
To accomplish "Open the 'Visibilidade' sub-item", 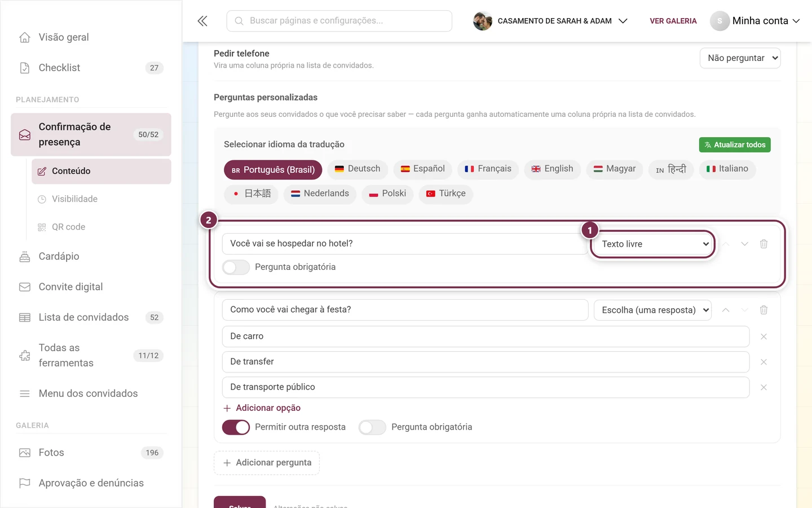I will (x=101, y=199).
